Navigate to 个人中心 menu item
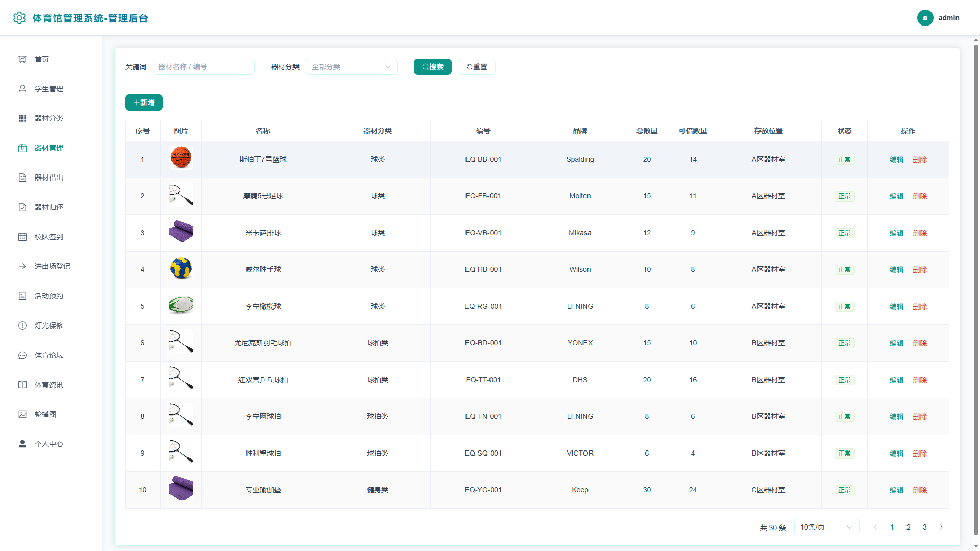This screenshot has height=551, width=980. 49,444
